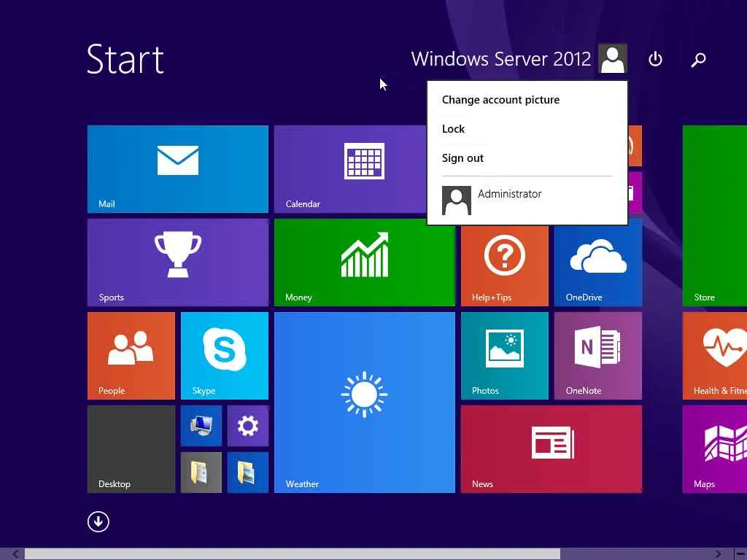Open the Desktop tile
The height and width of the screenshot is (560, 747).
(x=131, y=449)
